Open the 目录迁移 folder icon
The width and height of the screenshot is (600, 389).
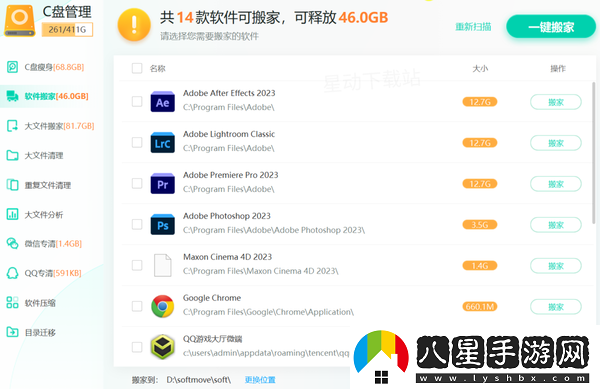[12, 332]
